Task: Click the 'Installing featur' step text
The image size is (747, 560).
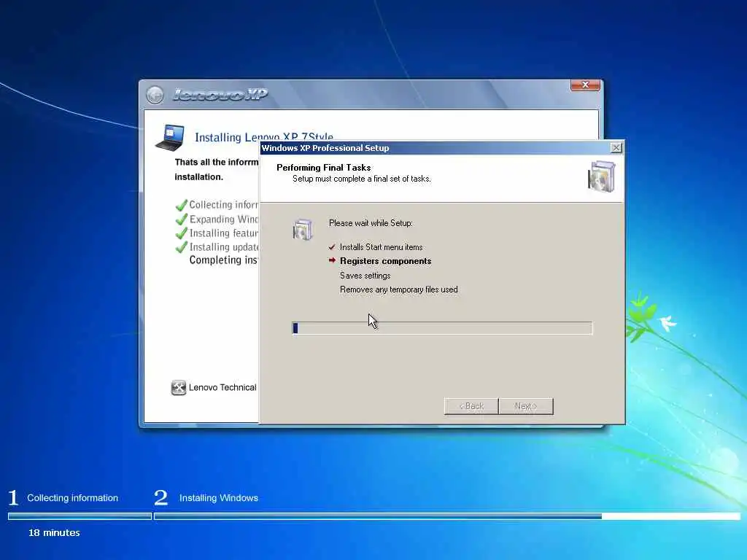Action: click(223, 233)
